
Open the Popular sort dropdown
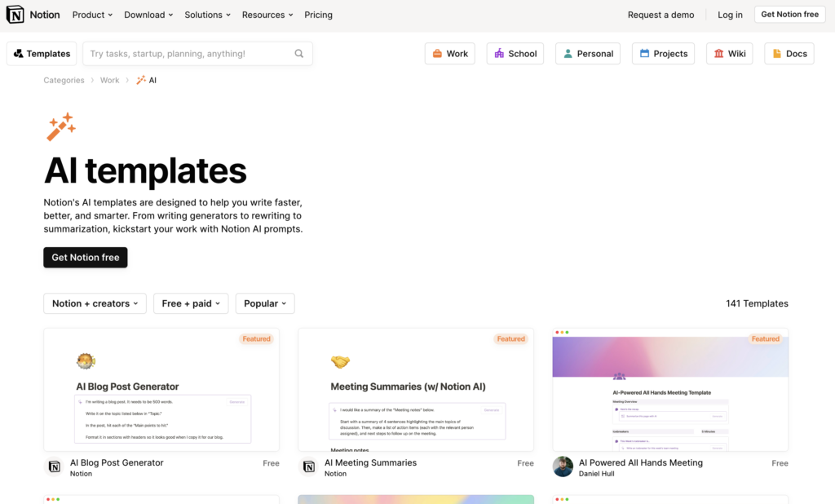click(x=265, y=303)
